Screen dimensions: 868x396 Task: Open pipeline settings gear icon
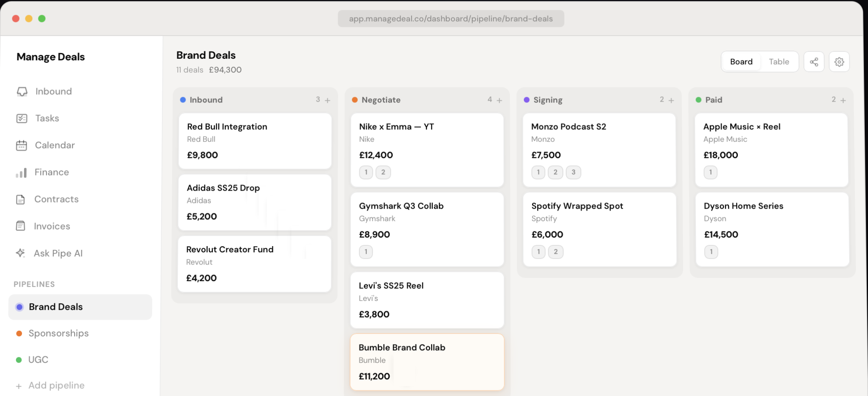click(839, 62)
